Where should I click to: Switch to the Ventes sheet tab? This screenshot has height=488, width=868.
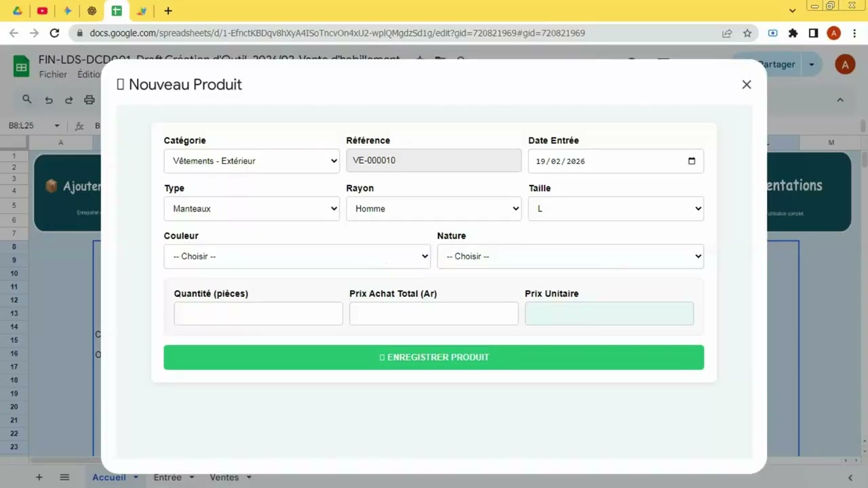(224, 477)
